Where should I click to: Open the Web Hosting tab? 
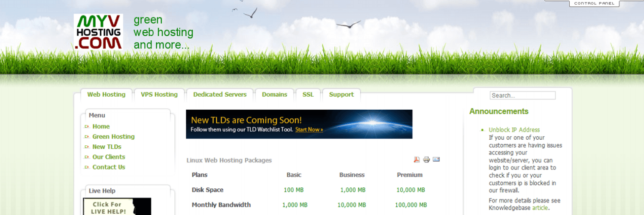(106, 95)
